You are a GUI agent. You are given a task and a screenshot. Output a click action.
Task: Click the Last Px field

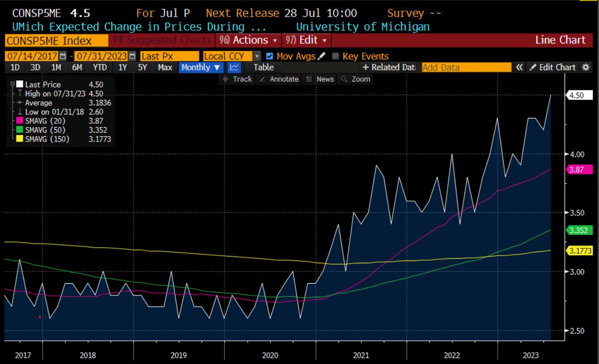pyautogui.click(x=170, y=56)
